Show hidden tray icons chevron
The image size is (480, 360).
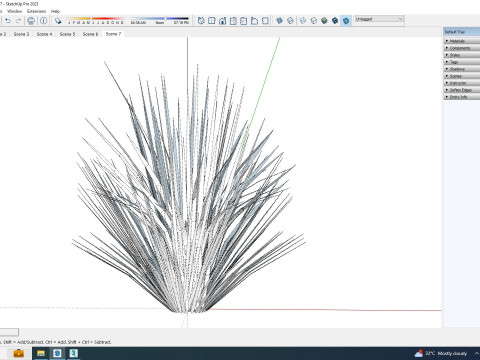(476, 353)
